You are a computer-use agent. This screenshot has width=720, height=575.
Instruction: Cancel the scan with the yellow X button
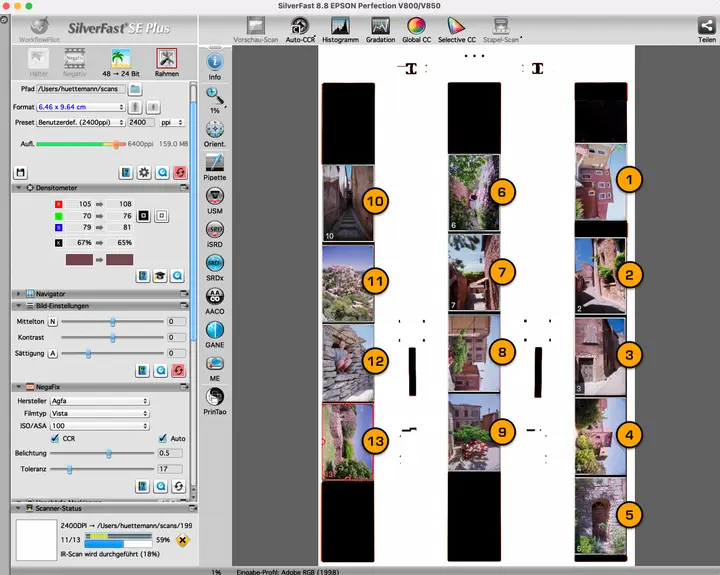tap(183, 540)
